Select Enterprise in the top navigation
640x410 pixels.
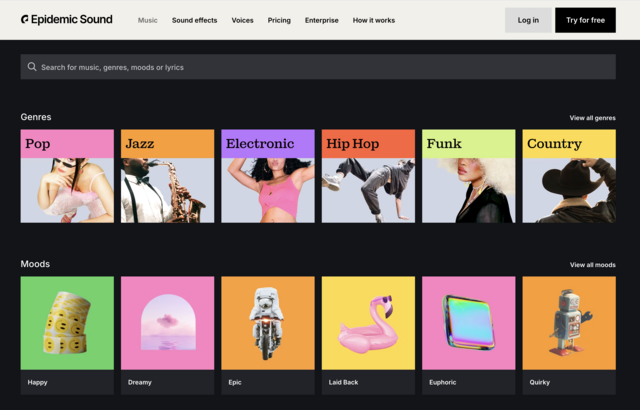322,20
